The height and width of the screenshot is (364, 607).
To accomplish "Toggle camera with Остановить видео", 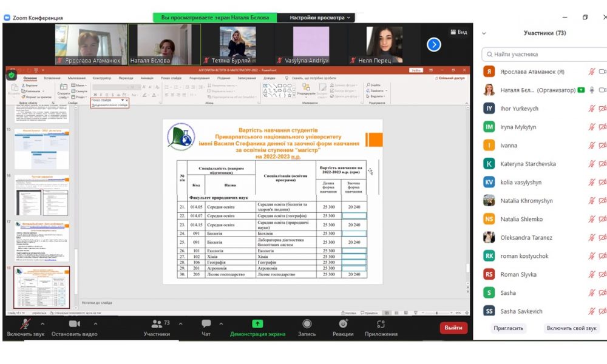I will pos(74,325).
